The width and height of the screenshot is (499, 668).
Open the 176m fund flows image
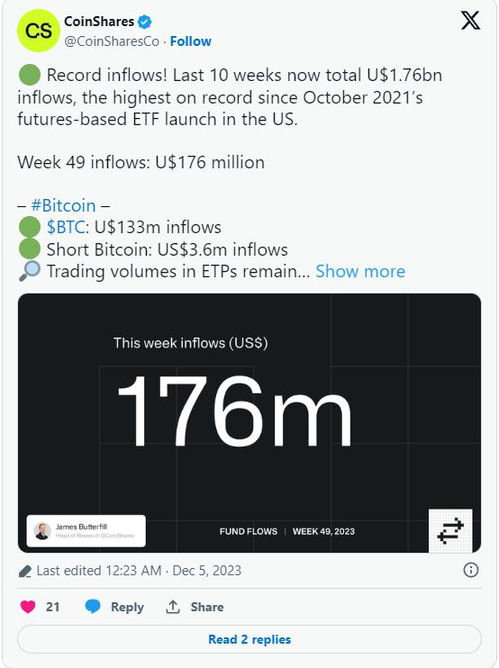click(x=249, y=423)
